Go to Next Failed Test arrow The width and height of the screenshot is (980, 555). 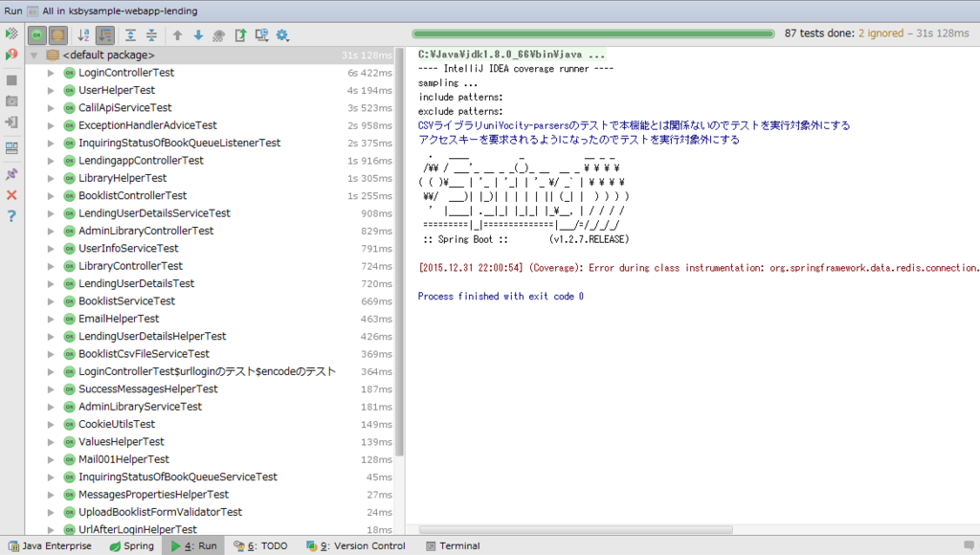tap(198, 35)
